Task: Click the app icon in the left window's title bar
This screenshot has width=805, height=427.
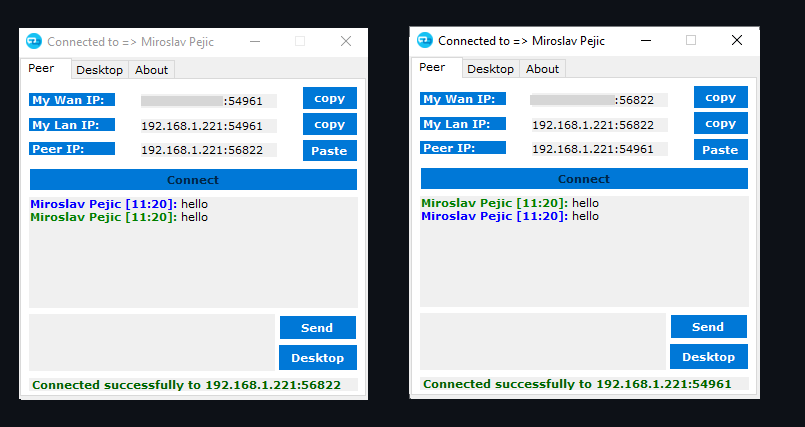Action: [33, 42]
